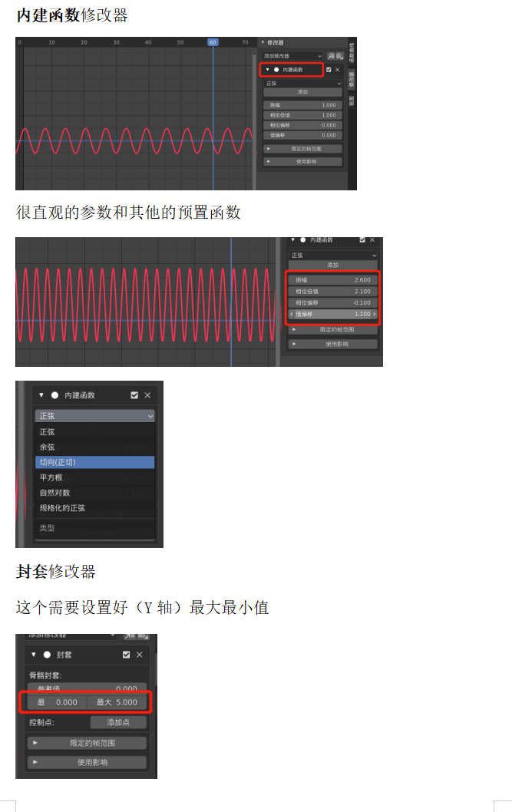Click the 振幅 2.600 value slider

click(333, 279)
